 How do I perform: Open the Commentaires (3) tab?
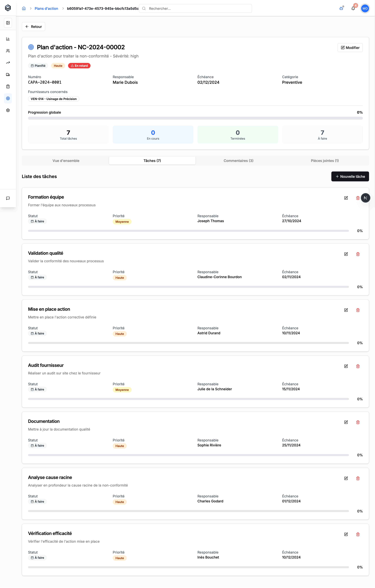click(x=238, y=161)
